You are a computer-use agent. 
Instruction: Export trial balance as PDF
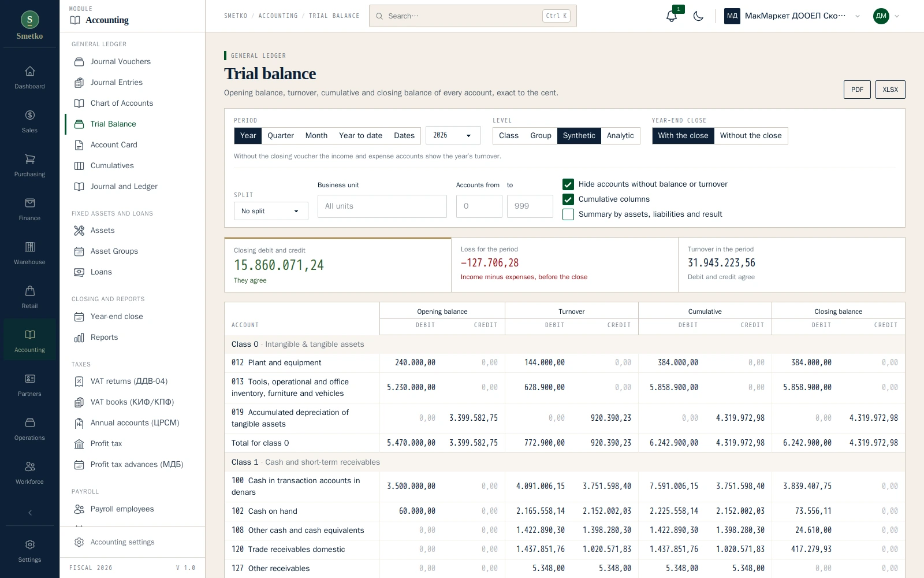[x=857, y=90]
